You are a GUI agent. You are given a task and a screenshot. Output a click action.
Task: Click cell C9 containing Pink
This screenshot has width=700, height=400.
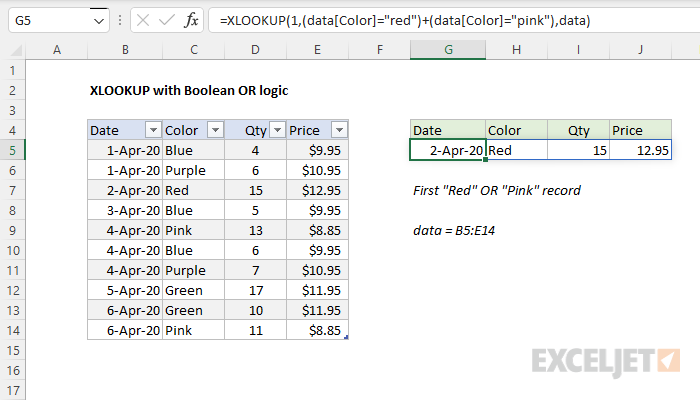193,230
